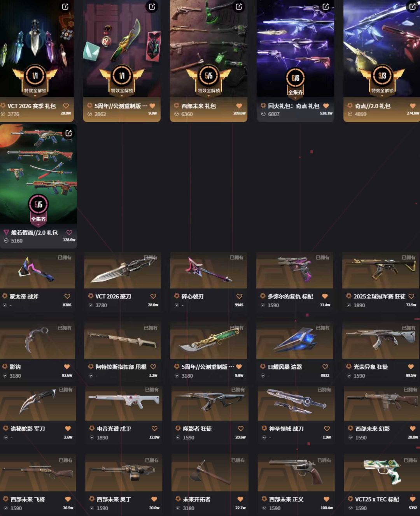
Task: View the VCT 2026 箓刀 knife thumbnail
Action: [x=122, y=270]
